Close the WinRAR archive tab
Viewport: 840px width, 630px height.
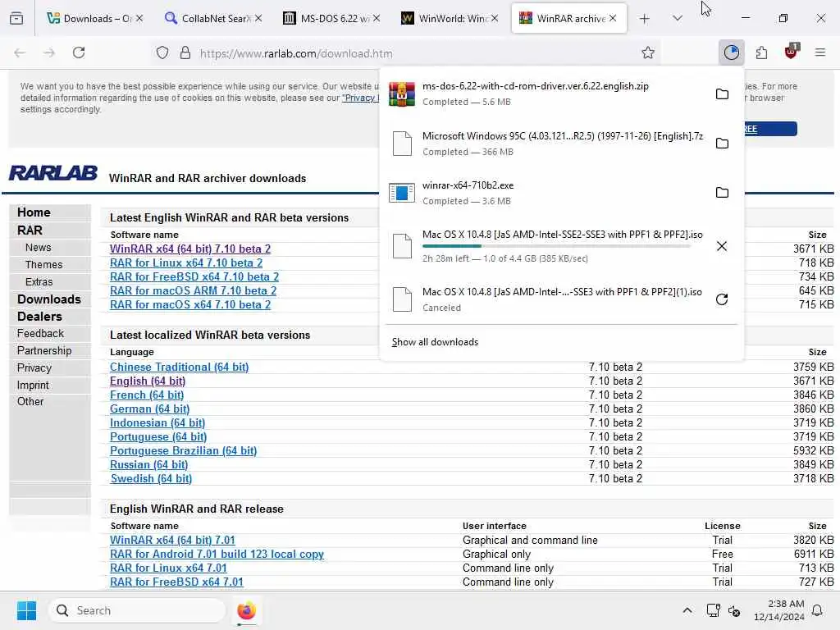click(613, 19)
